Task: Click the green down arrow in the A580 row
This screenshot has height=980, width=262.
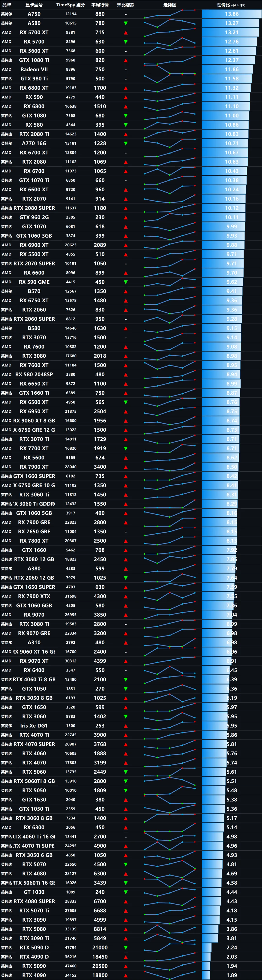Action: coord(126,23)
